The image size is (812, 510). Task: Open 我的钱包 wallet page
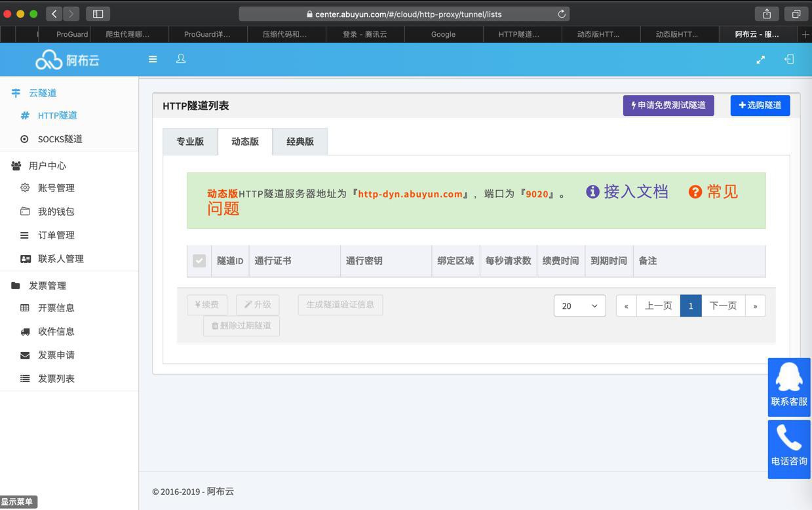56,212
